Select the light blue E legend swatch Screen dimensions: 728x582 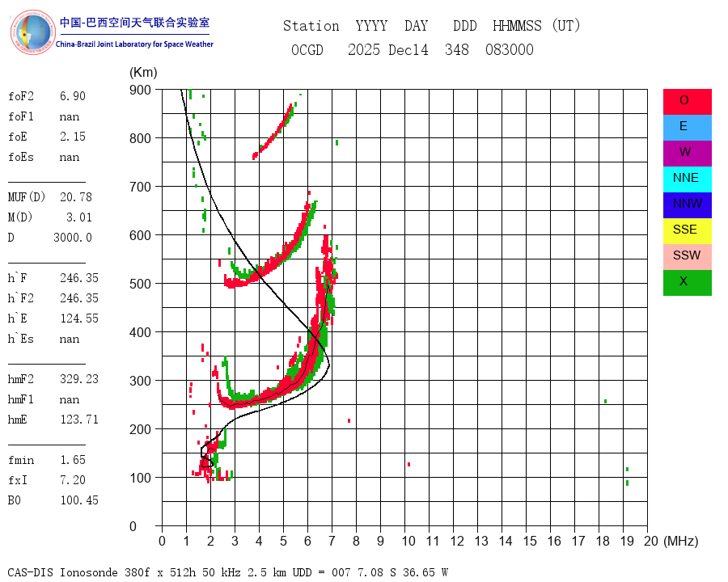coord(687,128)
